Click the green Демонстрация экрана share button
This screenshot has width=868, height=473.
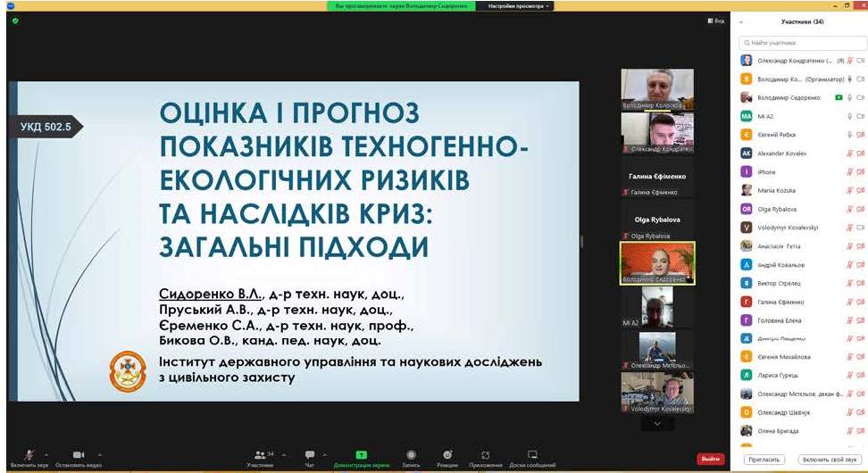coord(362,455)
